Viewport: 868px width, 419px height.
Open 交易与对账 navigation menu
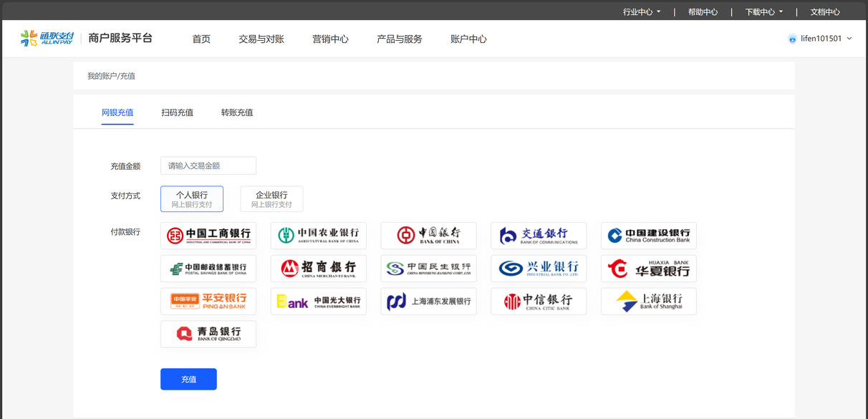coord(261,39)
